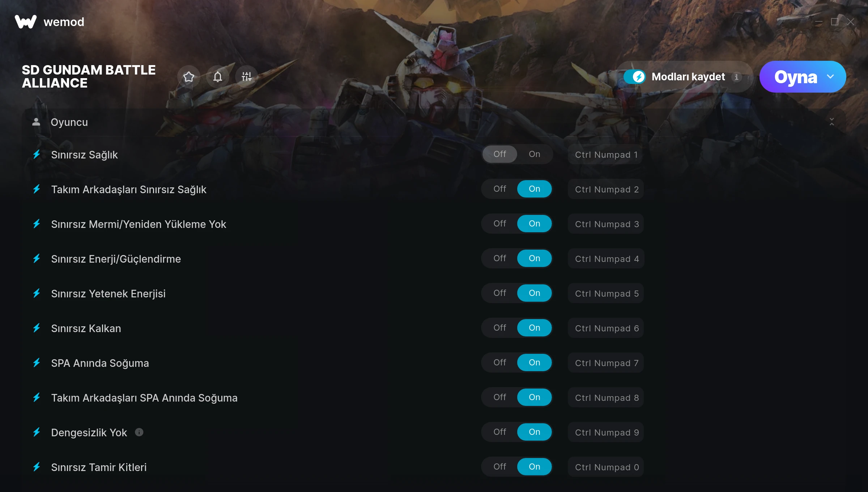This screenshot has height=492, width=868.
Task: Click the lightning icon beside Sınırsız Sağlık
Action: [x=37, y=154]
